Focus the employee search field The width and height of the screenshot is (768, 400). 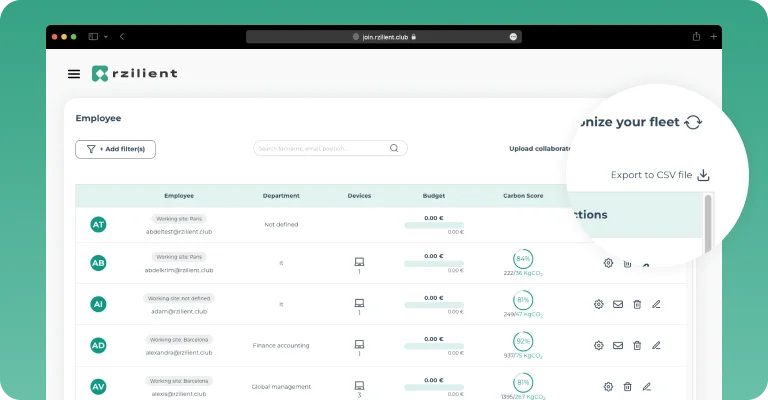330,148
